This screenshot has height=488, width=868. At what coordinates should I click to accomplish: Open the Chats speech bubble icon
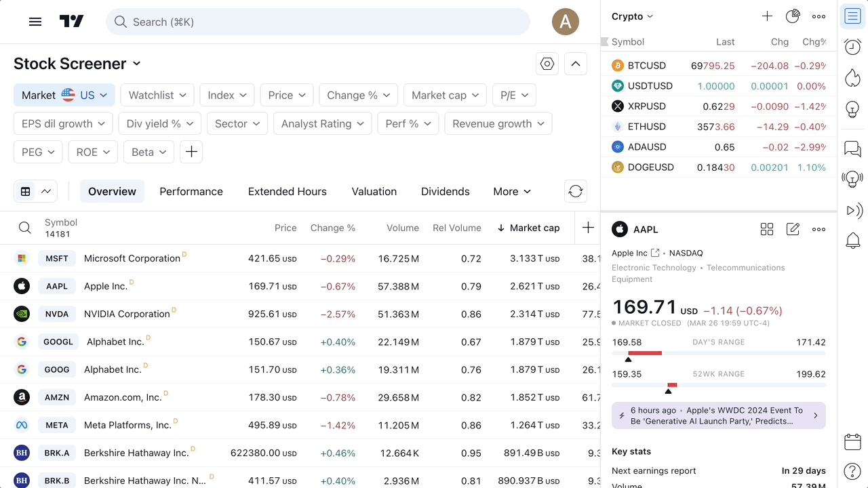(852, 148)
